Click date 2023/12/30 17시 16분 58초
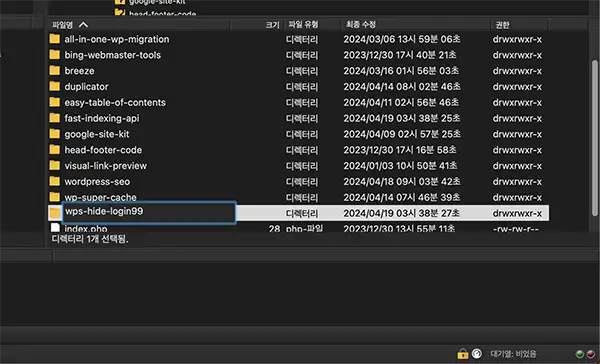This screenshot has height=364, width=600. (400, 150)
